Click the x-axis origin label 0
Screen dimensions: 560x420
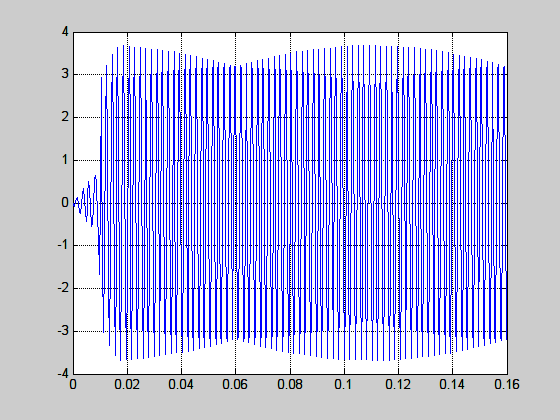tap(73, 385)
